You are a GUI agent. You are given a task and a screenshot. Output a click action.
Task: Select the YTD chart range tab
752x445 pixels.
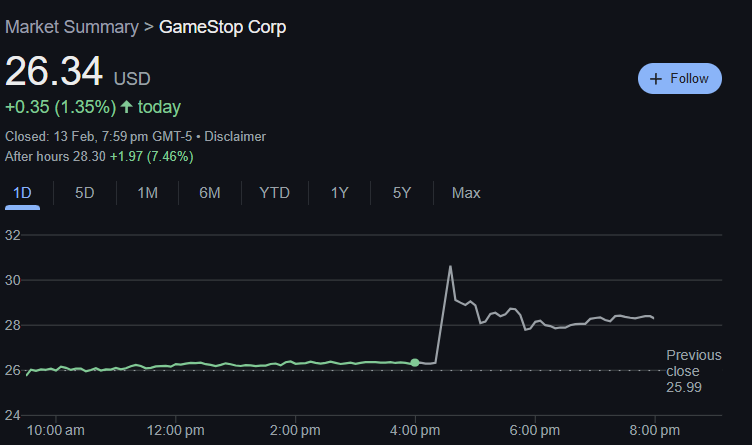click(x=274, y=193)
